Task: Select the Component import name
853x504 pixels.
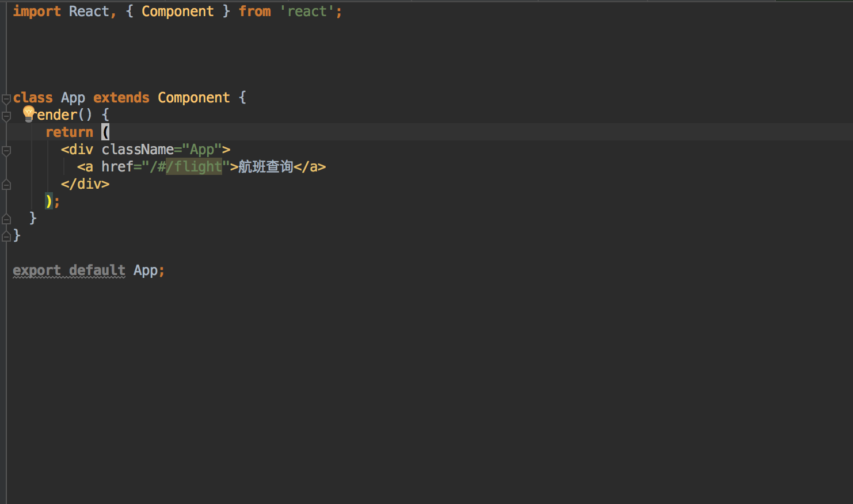Action: click(x=177, y=11)
